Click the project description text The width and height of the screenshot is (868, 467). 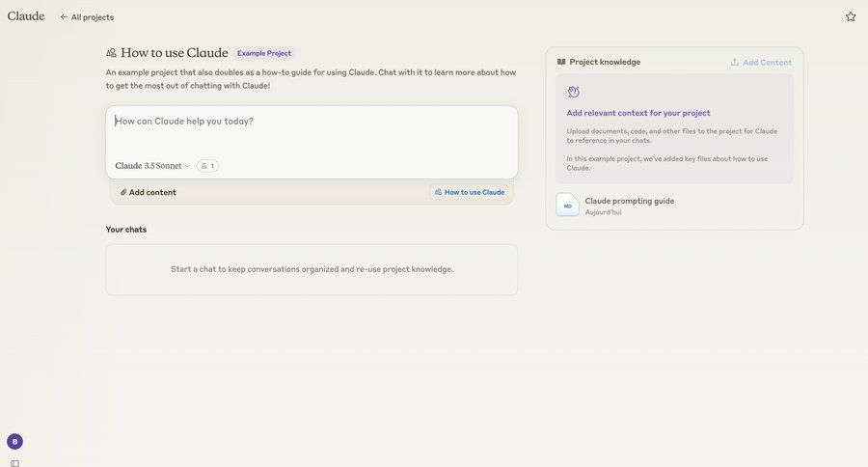coord(312,79)
